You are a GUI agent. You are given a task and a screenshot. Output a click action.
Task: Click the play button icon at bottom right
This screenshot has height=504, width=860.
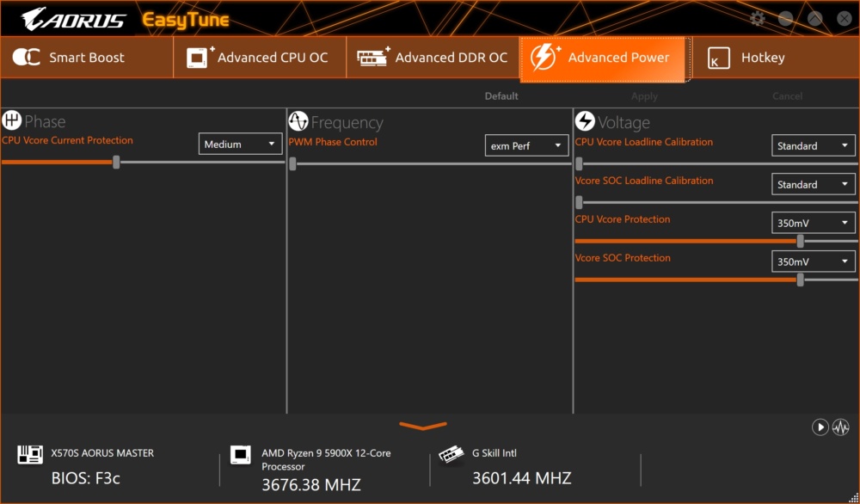(x=820, y=427)
